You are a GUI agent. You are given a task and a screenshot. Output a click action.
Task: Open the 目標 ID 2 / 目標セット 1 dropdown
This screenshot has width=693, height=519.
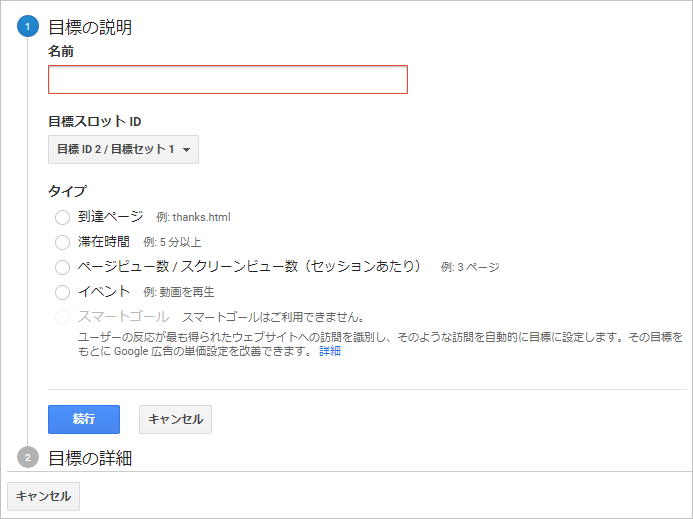click(123, 149)
